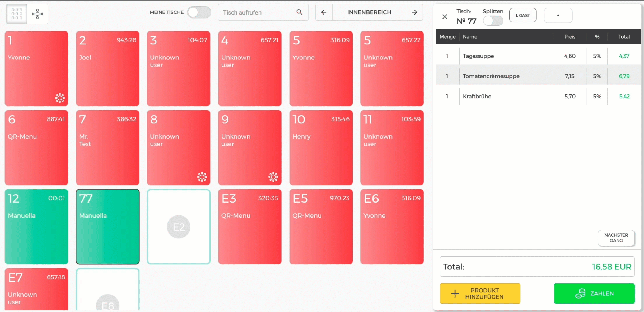
Task: Close the table 77 order panel
Action: tap(445, 17)
